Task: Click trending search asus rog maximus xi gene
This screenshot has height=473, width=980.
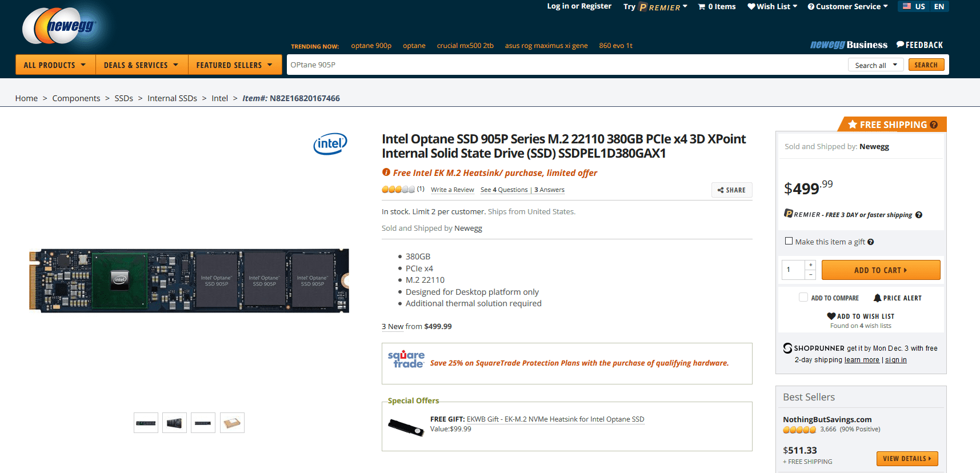Action: pos(546,46)
